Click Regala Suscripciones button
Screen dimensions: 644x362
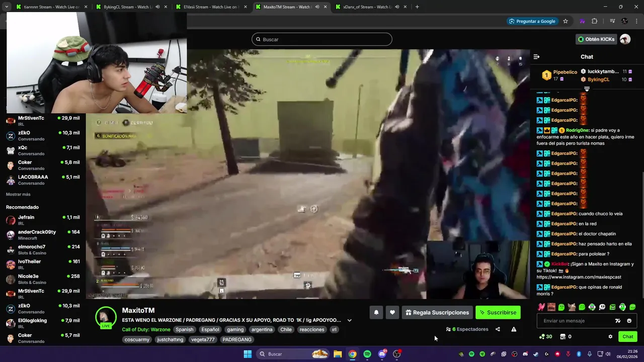click(437, 312)
